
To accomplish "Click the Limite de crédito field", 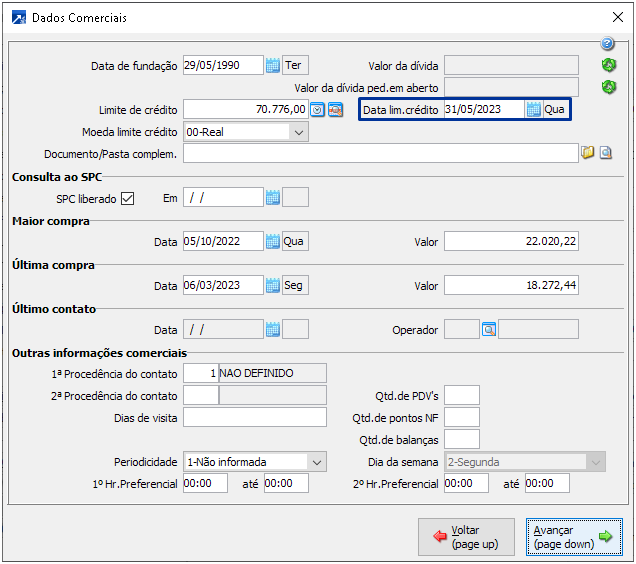I will 245,110.
